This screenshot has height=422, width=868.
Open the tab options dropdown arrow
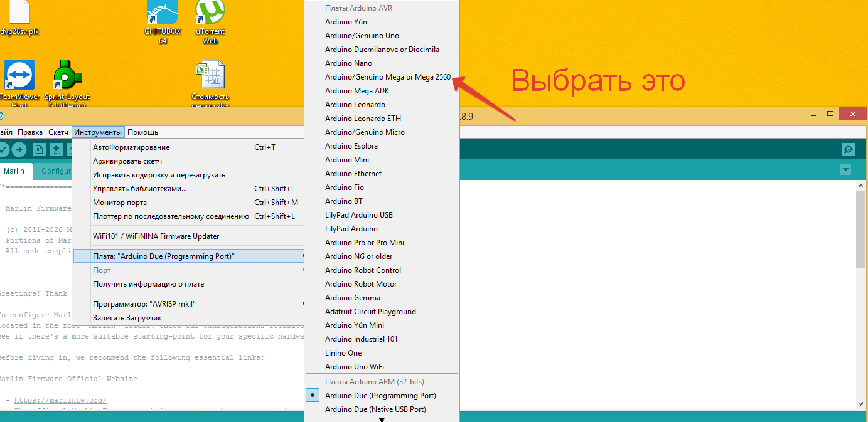point(845,170)
